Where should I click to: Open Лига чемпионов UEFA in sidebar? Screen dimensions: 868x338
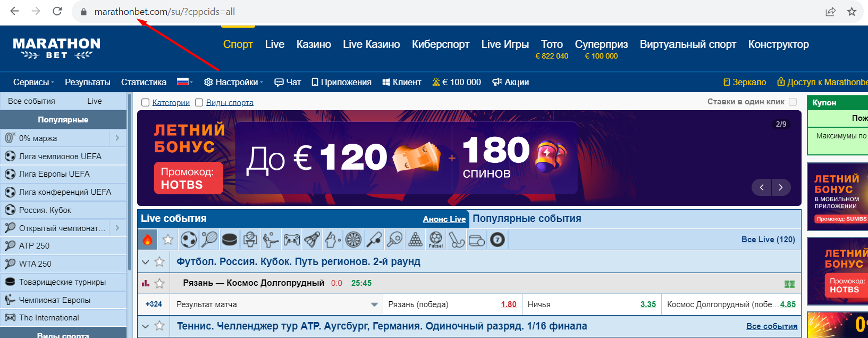coord(63,156)
